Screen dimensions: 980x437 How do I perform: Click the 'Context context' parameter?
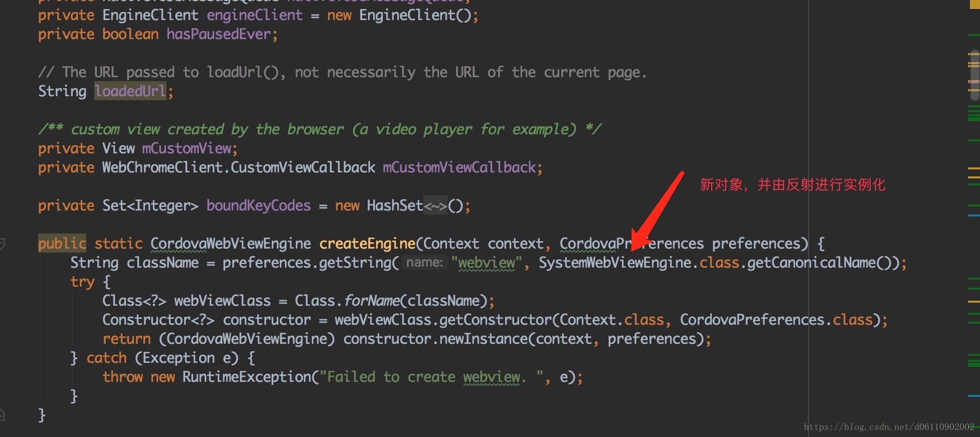483,244
